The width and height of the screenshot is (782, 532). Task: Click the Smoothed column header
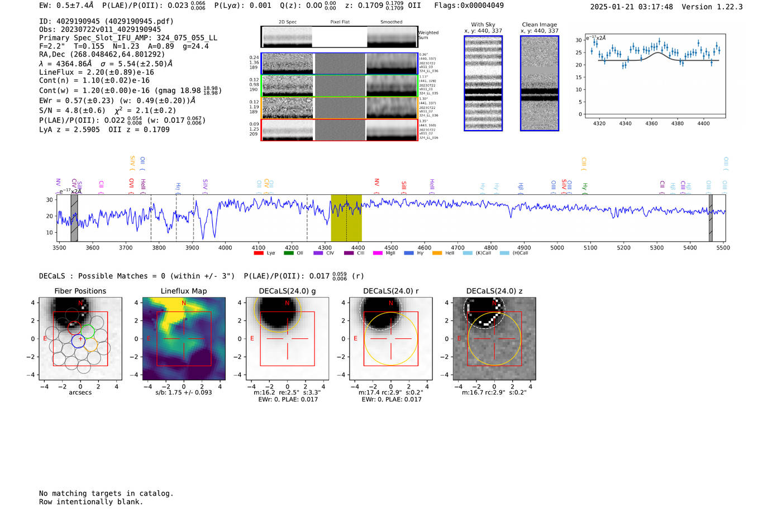[x=392, y=22]
